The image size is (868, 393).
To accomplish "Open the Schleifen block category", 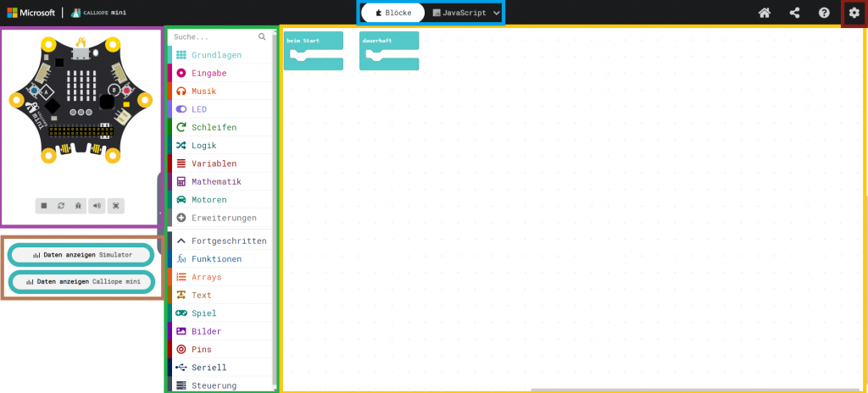I will click(x=220, y=127).
